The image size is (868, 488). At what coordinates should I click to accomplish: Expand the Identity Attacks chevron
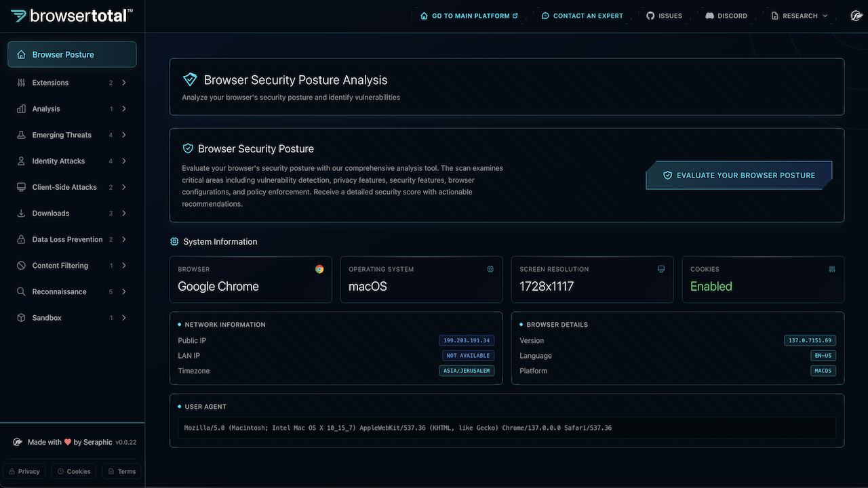[x=124, y=161]
